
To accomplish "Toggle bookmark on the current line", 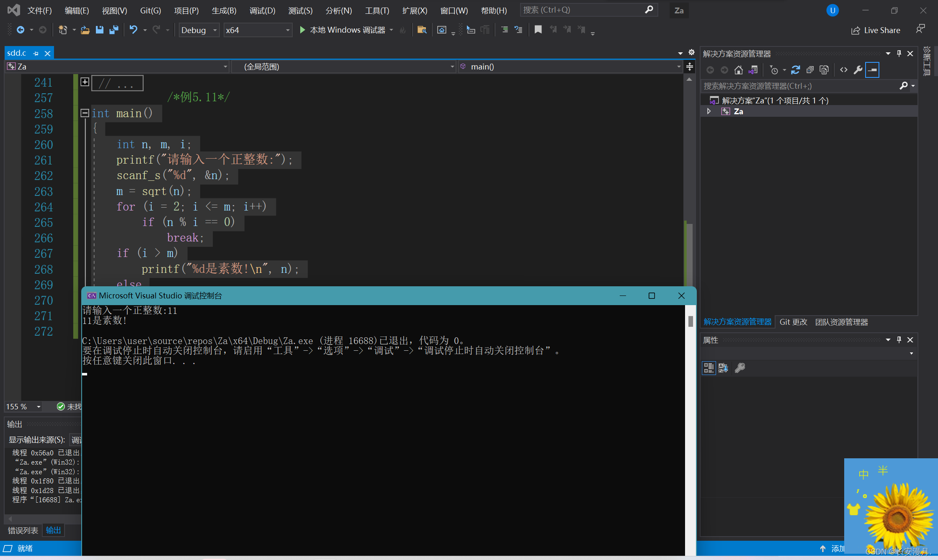I will [538, 30].
